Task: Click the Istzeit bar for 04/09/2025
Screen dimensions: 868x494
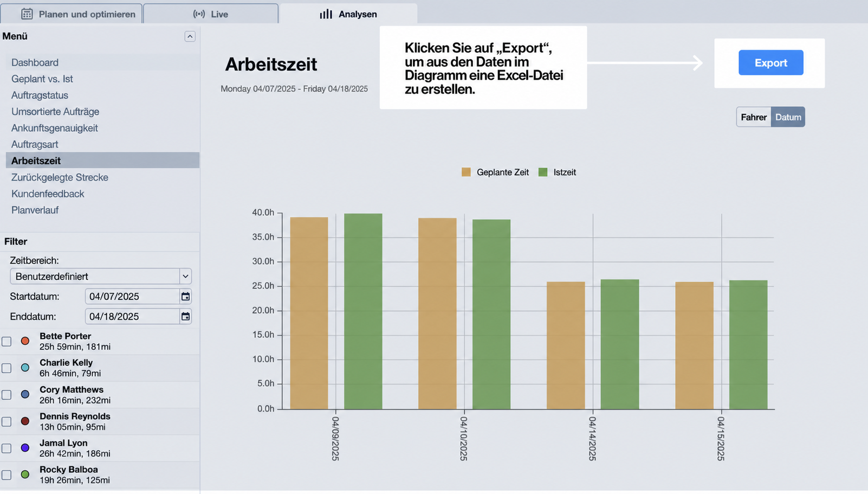Action: pos(363,311)
